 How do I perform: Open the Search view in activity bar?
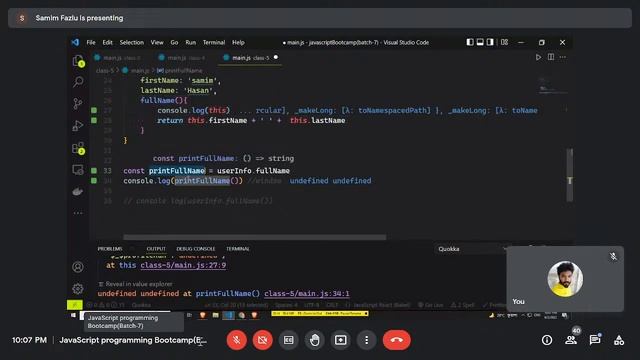click(78, 82)
